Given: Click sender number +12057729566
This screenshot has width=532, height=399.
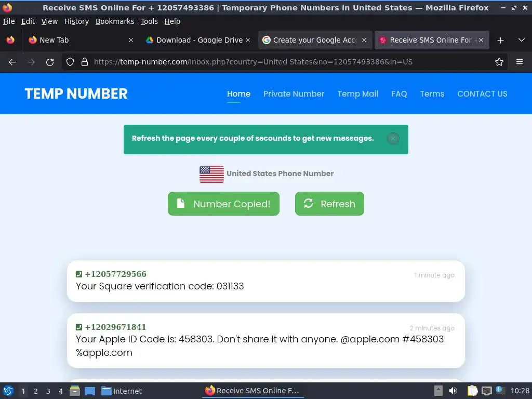Looking at the screenshot, I should coord(115,274).
